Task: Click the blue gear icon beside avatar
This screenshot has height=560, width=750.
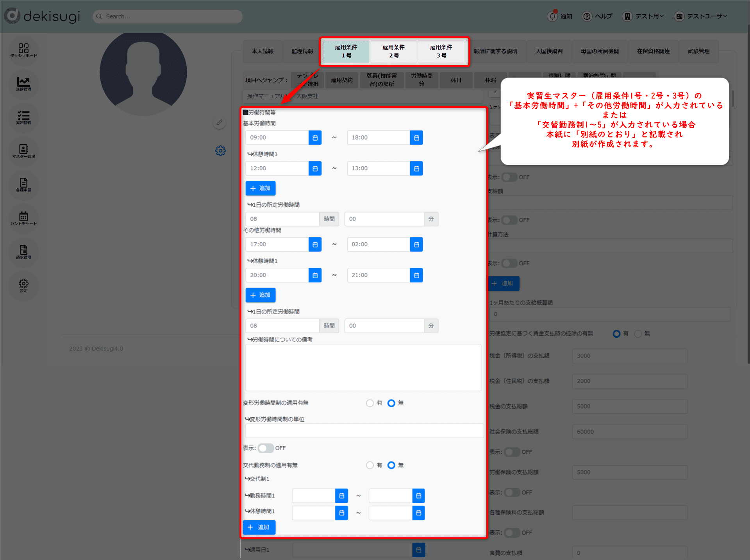Action: point(220,151)
